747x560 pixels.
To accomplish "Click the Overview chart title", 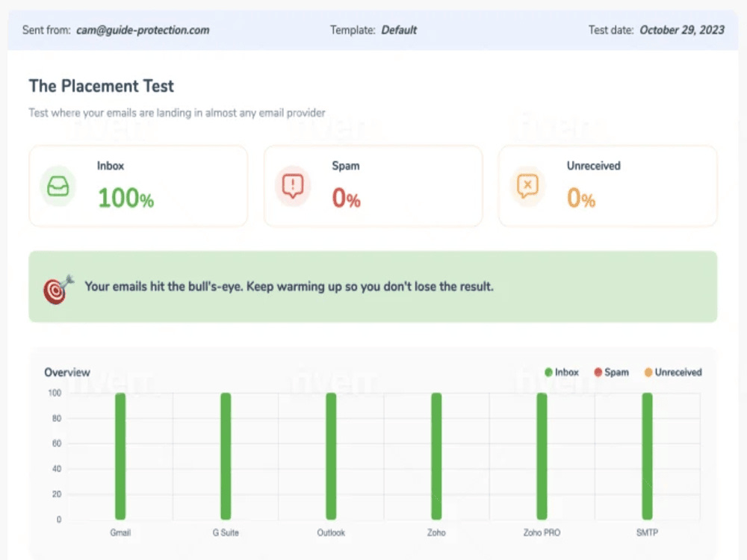I will (67, 373).
